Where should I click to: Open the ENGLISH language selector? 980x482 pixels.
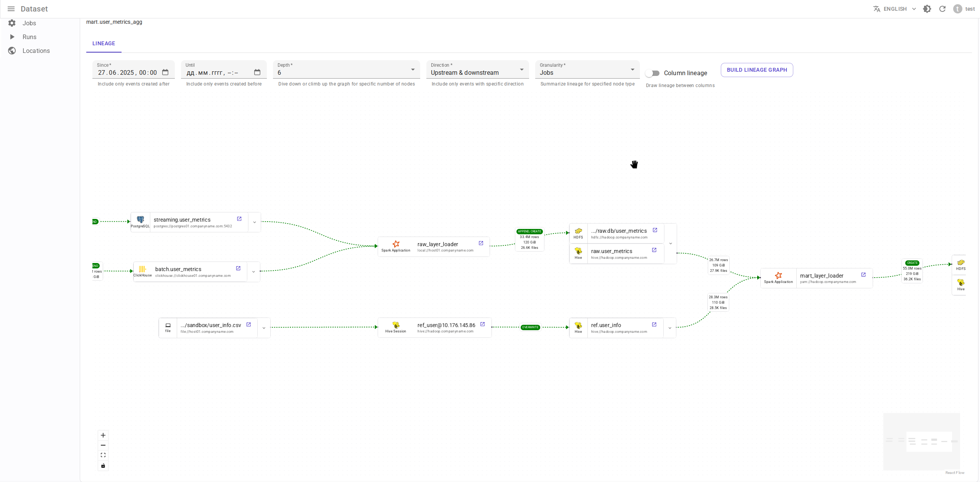pos(895,9)
